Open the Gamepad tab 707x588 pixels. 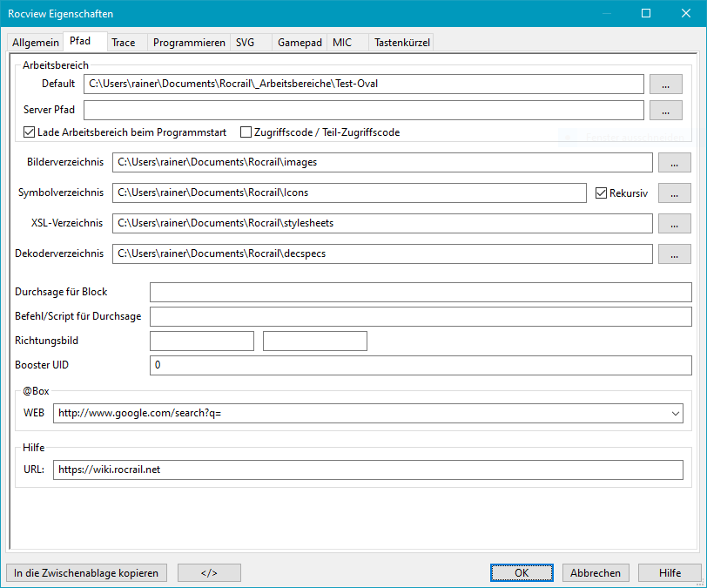[x=300, y=43]
